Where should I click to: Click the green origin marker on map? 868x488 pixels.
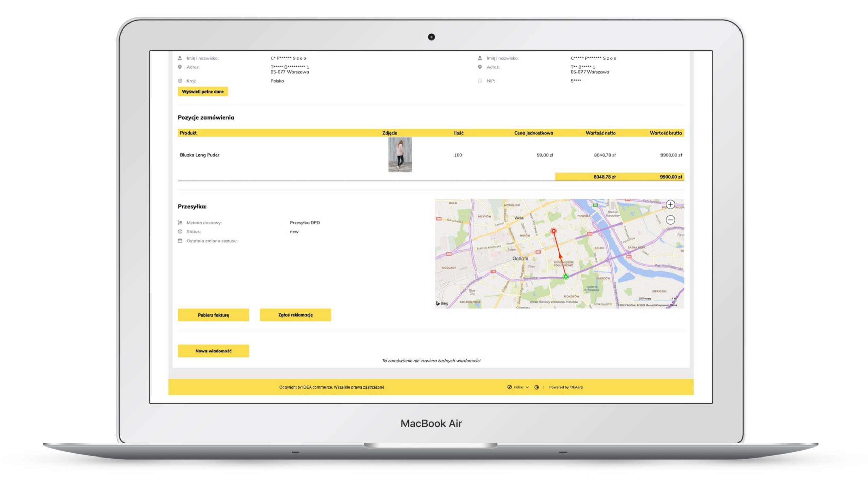(x=565, y=277)
